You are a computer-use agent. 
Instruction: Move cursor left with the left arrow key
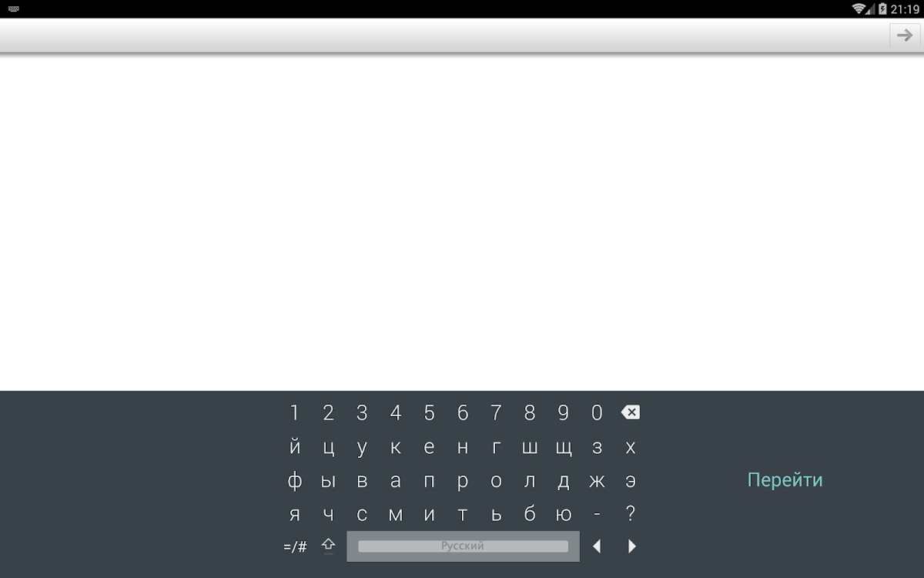[597, 546]
